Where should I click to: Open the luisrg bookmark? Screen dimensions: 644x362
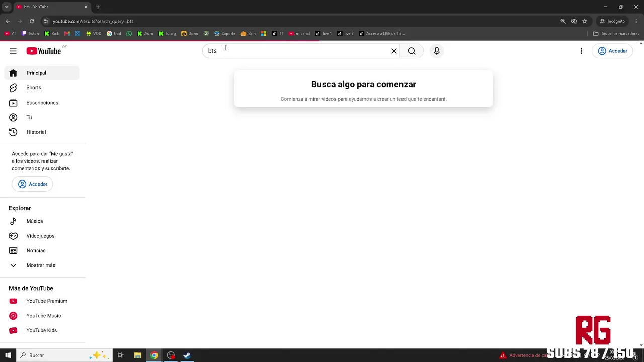pyautogui.click(x=167, y=34)
